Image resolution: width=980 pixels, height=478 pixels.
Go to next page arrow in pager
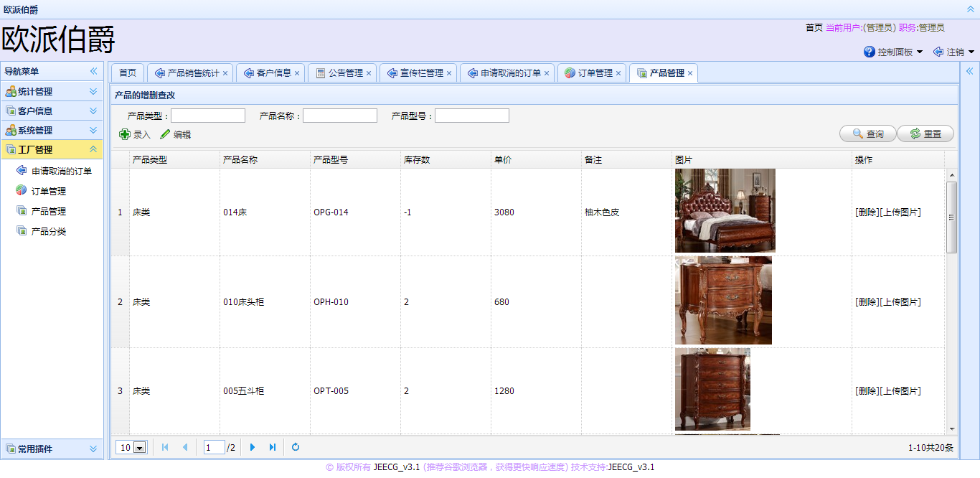point(253,447)
